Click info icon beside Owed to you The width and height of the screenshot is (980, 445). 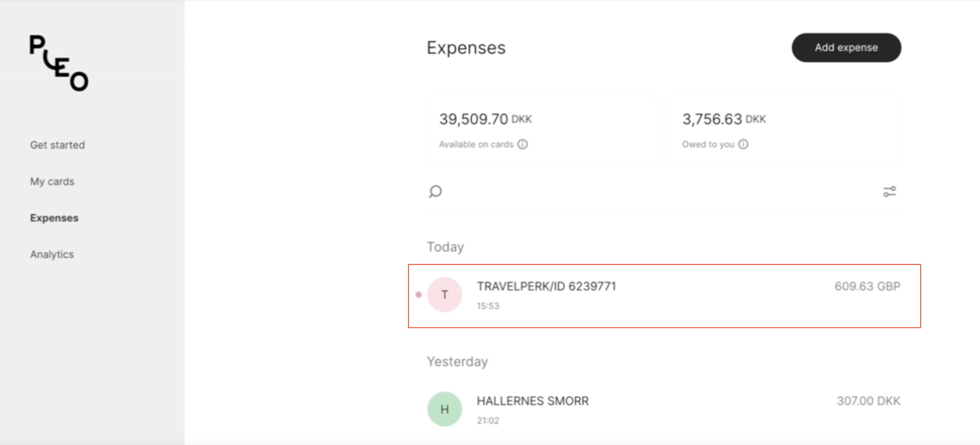[x=743, y=144]
